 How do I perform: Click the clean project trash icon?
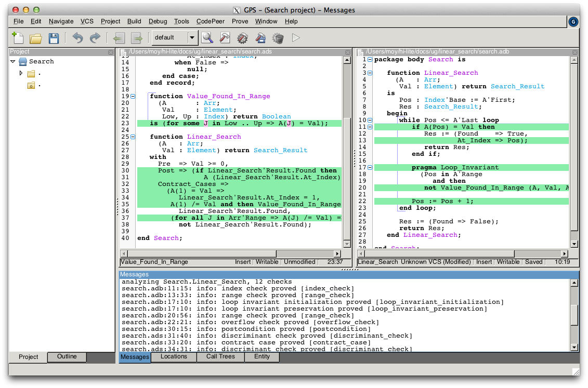[278, 38]
